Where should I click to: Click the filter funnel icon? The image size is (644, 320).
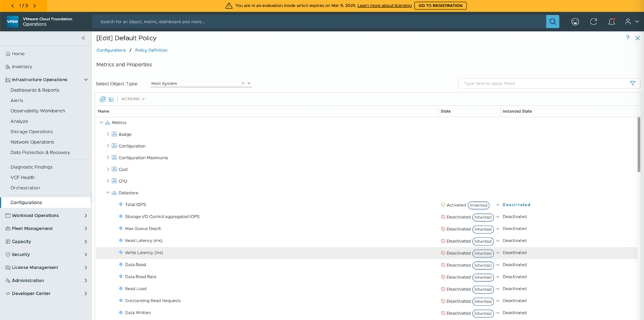[x=633, y=84]
